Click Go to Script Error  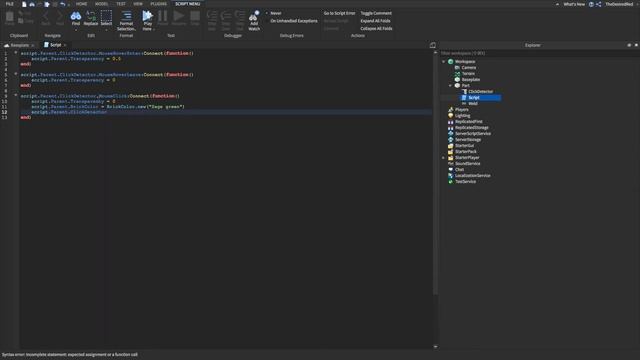click(339, 13)
